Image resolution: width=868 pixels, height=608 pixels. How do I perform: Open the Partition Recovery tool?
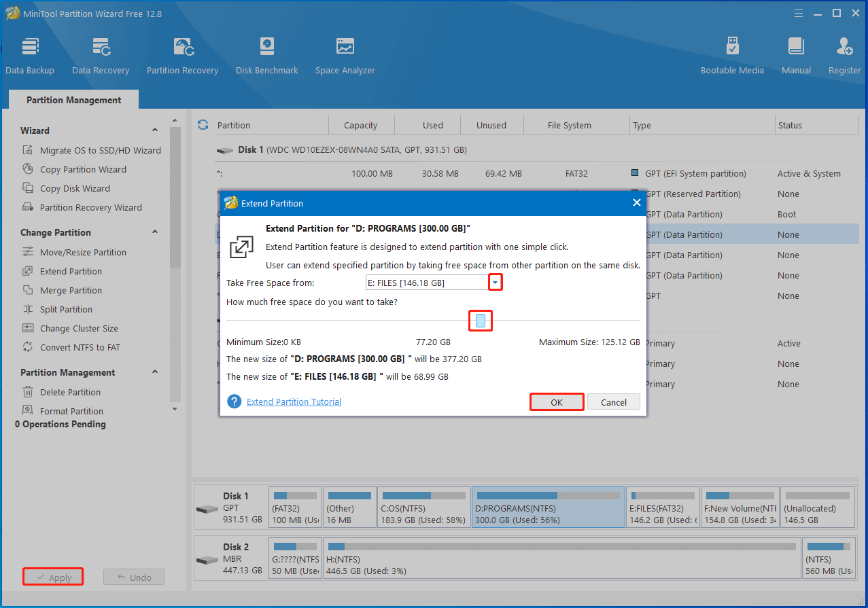182,56
